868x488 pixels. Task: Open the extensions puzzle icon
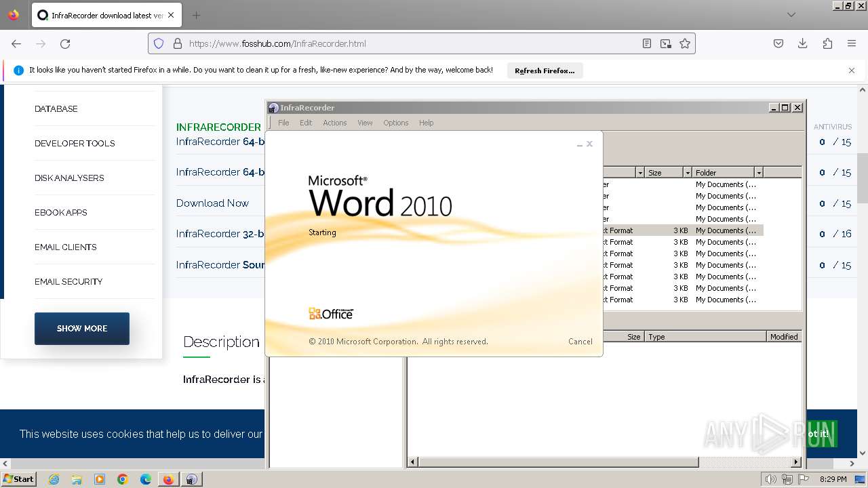(x=827, y=43)
